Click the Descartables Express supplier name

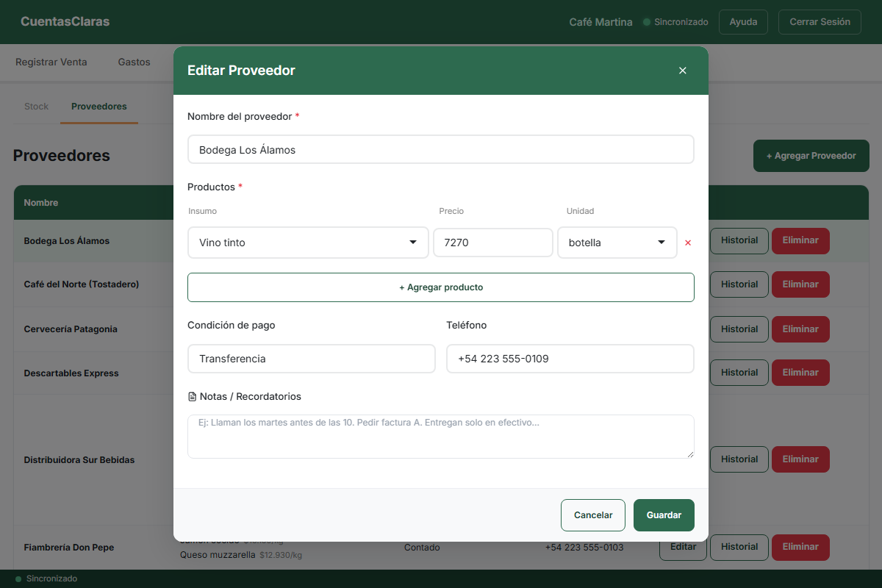tap(71, 373)
